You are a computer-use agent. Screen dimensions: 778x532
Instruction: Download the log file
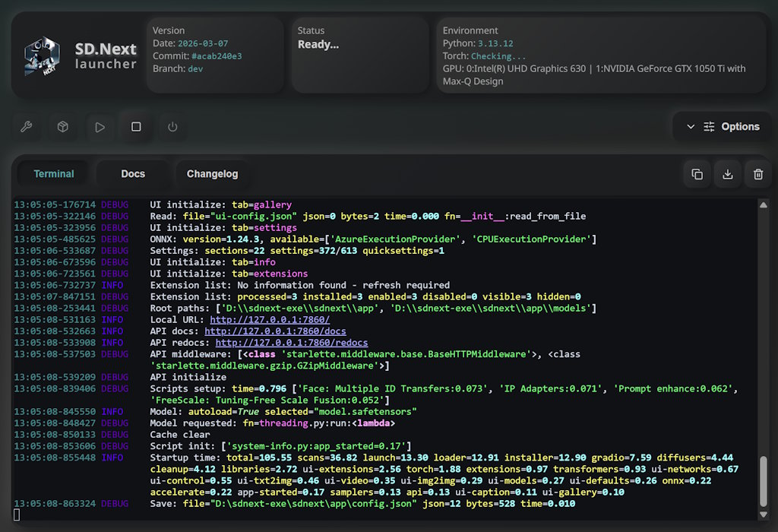pos(727,173)
